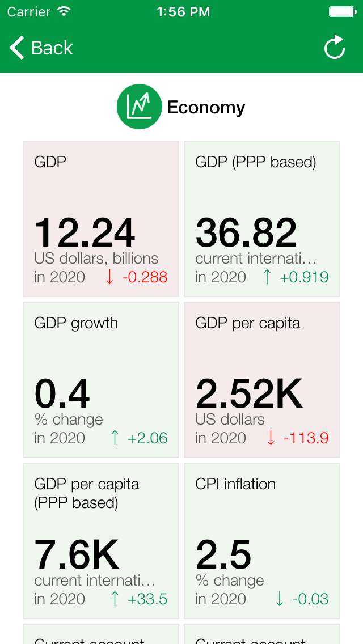This screenshot has height=644, width=363.
Task: Tap the refresh icon in header
Action: (x=335, y=48)
